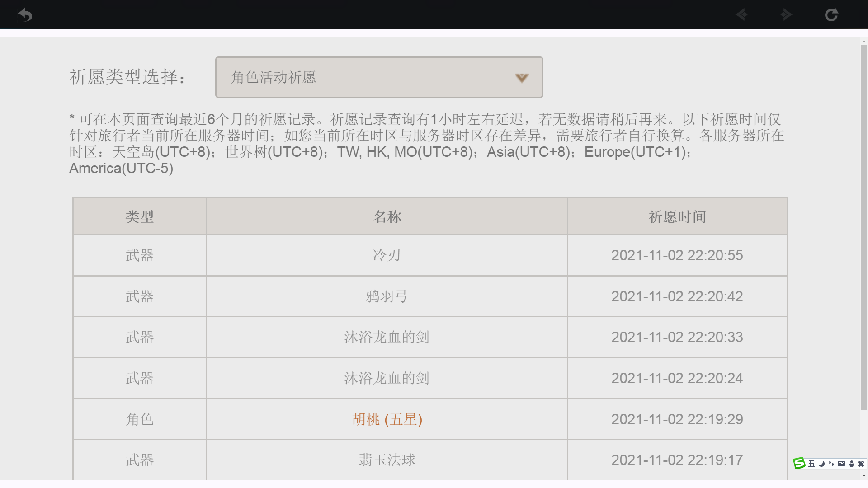This screenshot has height=488, width=868.
Task: Click the America(UTC-5) text in the note
Action: click(121, 169)
